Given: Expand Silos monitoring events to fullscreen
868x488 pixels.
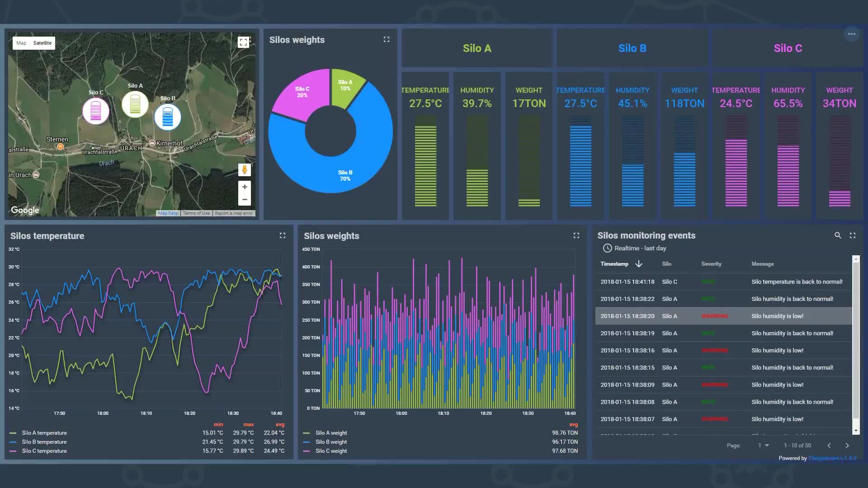Looking at the screenshot, I should click(853, 235).
